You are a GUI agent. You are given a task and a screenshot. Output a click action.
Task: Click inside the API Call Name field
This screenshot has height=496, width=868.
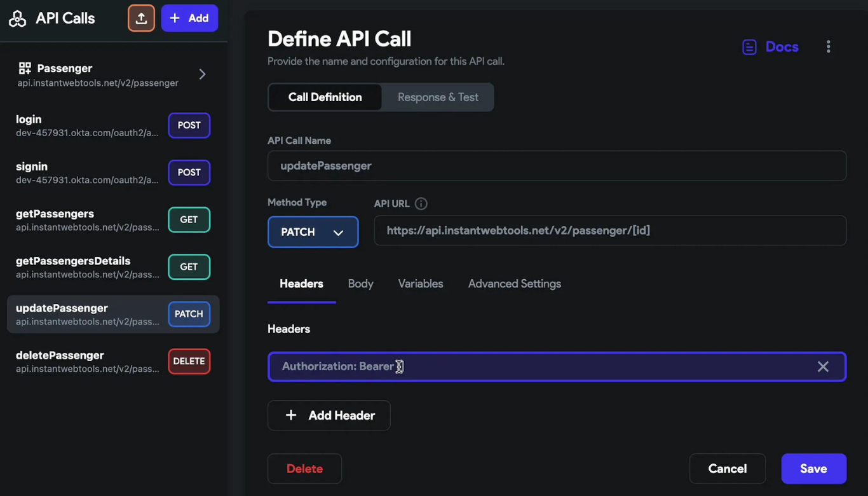tap(557, 165)
